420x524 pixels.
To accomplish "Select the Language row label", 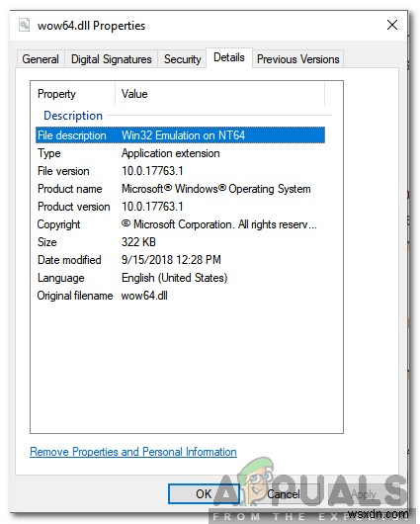I will pyautogui.click(x=61, y=278).
